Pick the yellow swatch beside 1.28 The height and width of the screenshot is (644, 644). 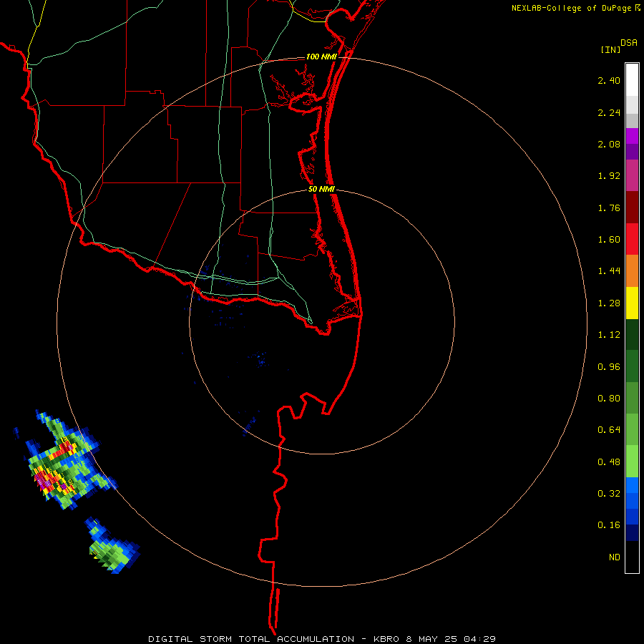pyautogui.click(x=632, y=303)
